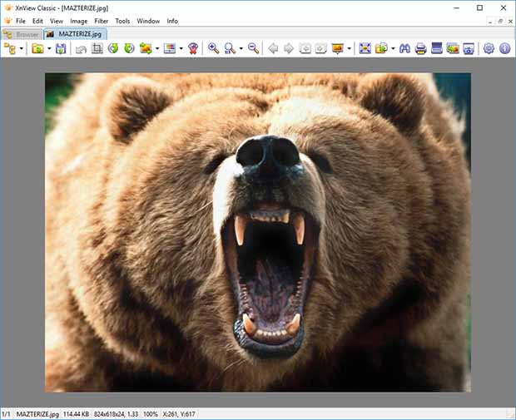Click MAZTERIZE.jpg filename in status bar
Viewport: 516px width, 420px height.
[x=37, y=414]
